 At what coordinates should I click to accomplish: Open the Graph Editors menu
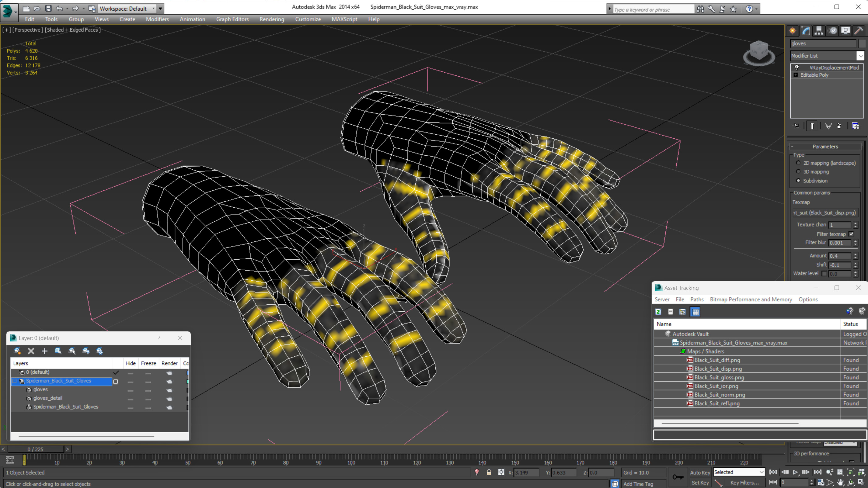(232, 19)
